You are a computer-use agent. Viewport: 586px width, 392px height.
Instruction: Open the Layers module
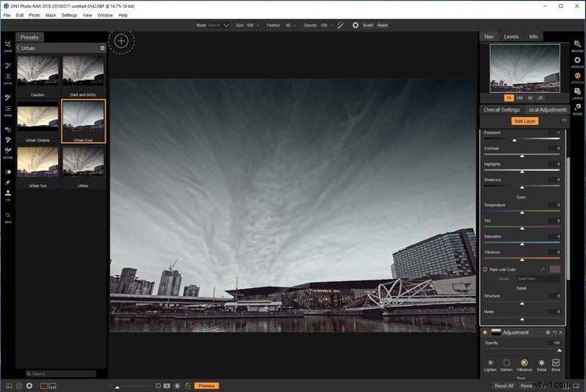tap(577, 94)
